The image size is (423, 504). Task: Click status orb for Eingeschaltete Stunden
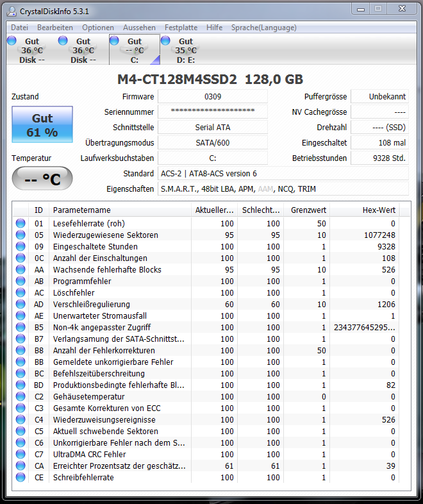tap(21, 246)
